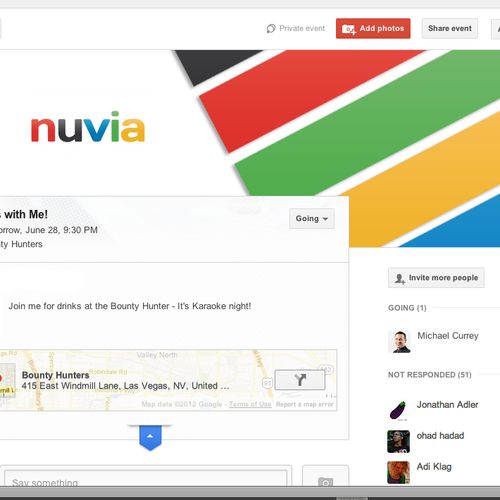Click Adi Klag's profile picture
This screenshot has width=500, height=500.
[398, 472]
